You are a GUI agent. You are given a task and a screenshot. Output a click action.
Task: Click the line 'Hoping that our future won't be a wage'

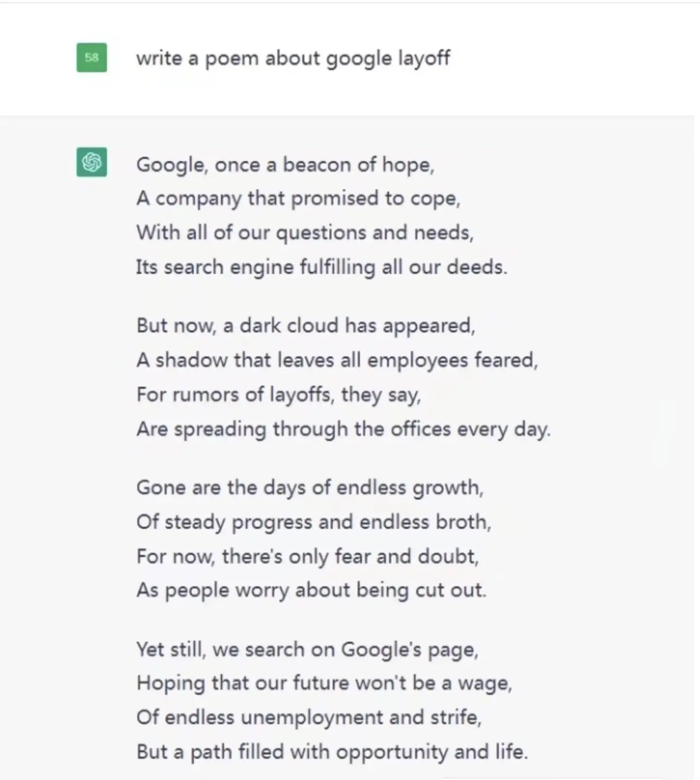click(324, 683)
